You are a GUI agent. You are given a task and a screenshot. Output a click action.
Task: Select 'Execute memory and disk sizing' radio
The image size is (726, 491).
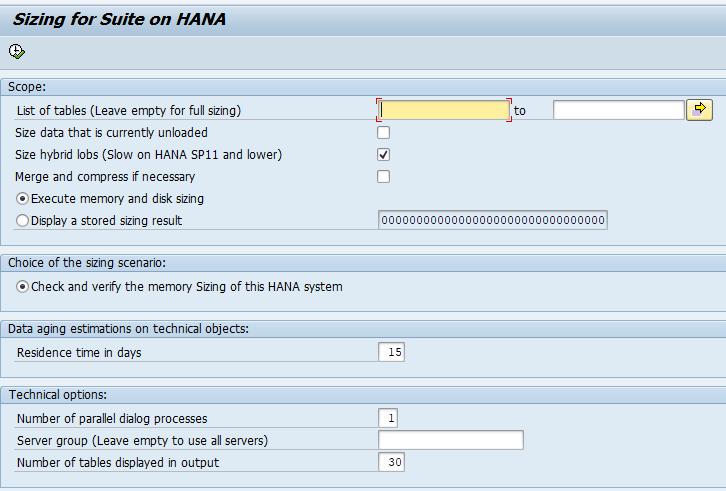point(23,198)
